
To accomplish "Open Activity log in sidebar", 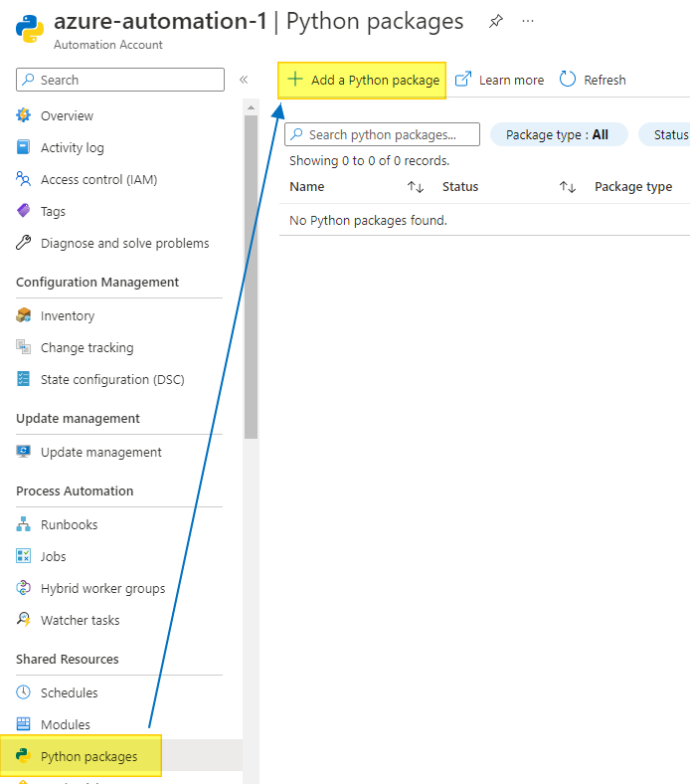I will (x=73, y=147).
